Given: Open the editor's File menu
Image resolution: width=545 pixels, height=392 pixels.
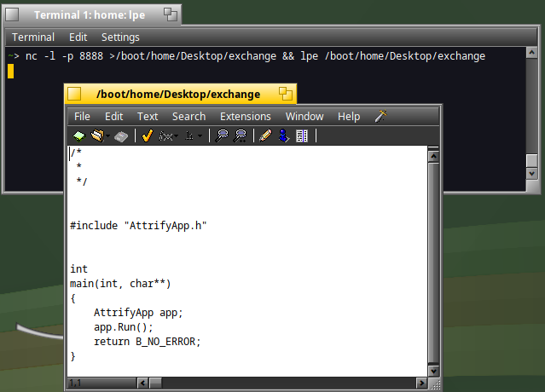Looking at the screenshot, I should point(82,116).
